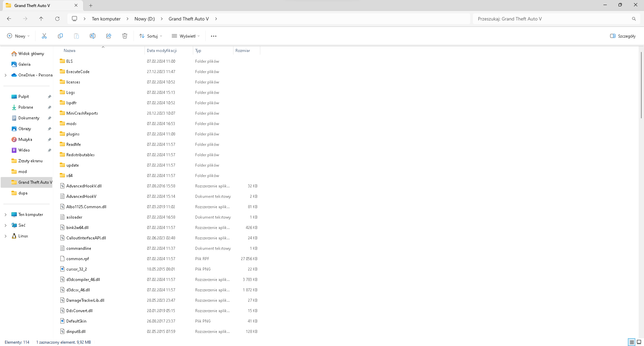Open the Sortuj dropdown

pos(151,36)
